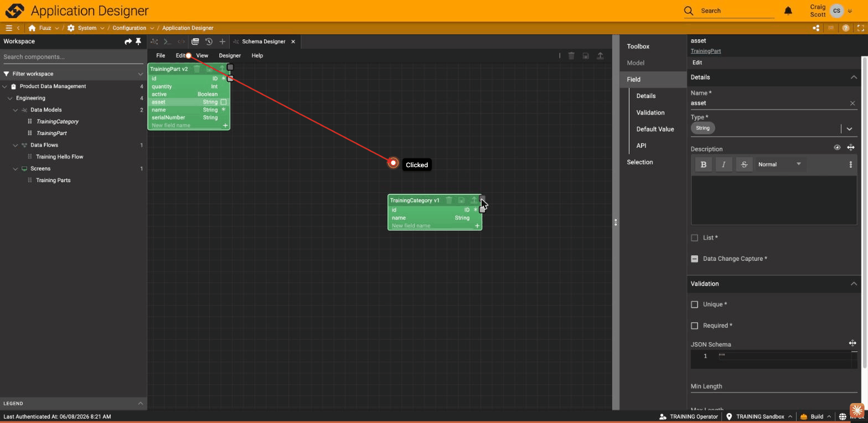Open the help question mark icon
The image size is (868, 423).
pyautogui.click(x=846, y=28)
